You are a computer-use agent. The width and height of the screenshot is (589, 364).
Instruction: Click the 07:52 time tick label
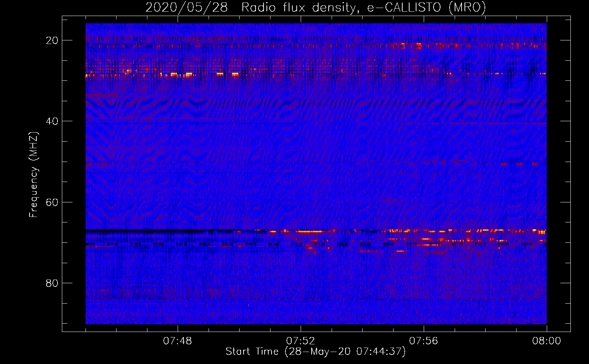click(x=301, y=341)
